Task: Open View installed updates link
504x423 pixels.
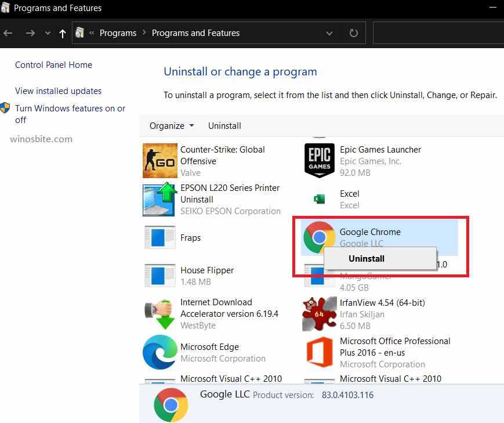Action: coord(58,91)
